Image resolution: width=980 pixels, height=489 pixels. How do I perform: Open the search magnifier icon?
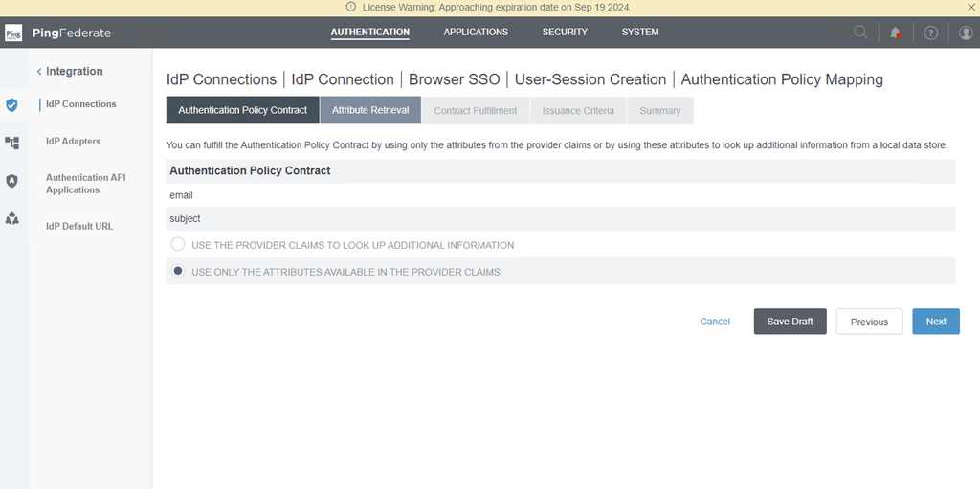click(x=860, y=33)
